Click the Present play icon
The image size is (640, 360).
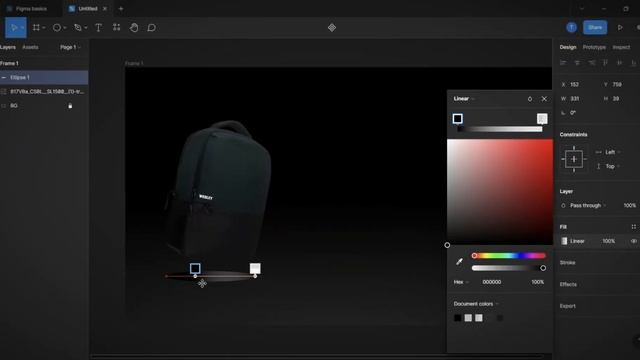[620, 27]
